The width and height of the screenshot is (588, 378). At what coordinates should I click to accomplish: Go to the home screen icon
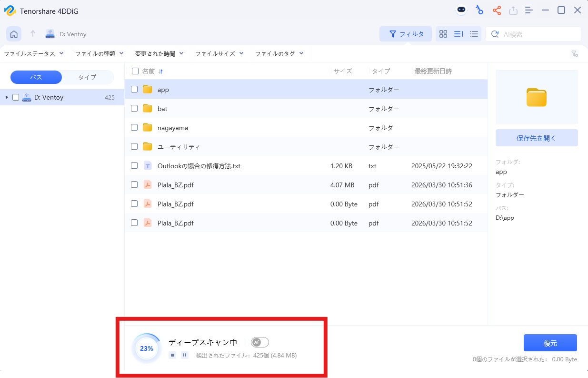tap(14, 34)
